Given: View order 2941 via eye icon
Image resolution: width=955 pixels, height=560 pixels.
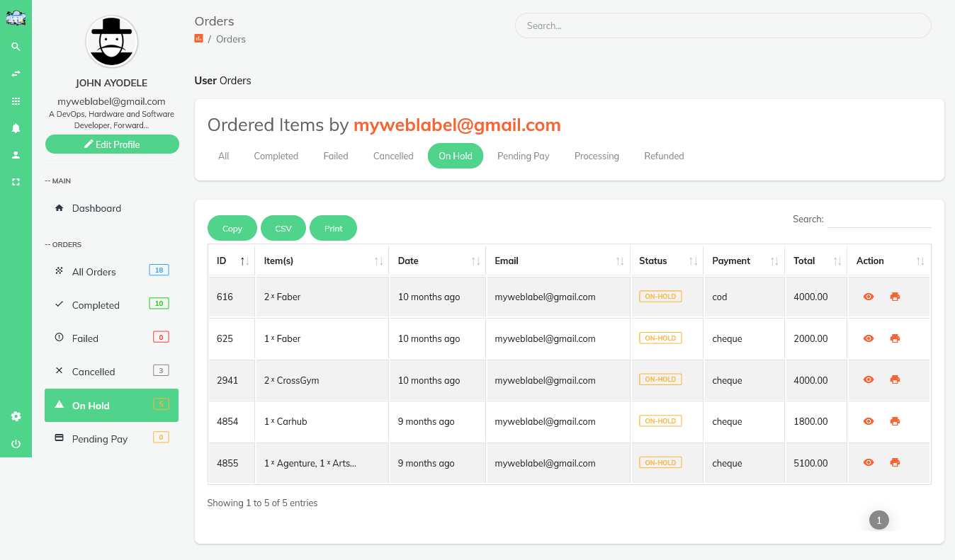Looking at the screenshot, I should point(869,380).
